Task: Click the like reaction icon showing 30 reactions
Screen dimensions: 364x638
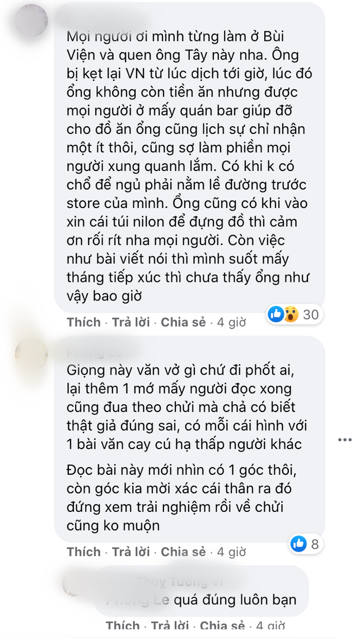Action: [x=276, y=314]
